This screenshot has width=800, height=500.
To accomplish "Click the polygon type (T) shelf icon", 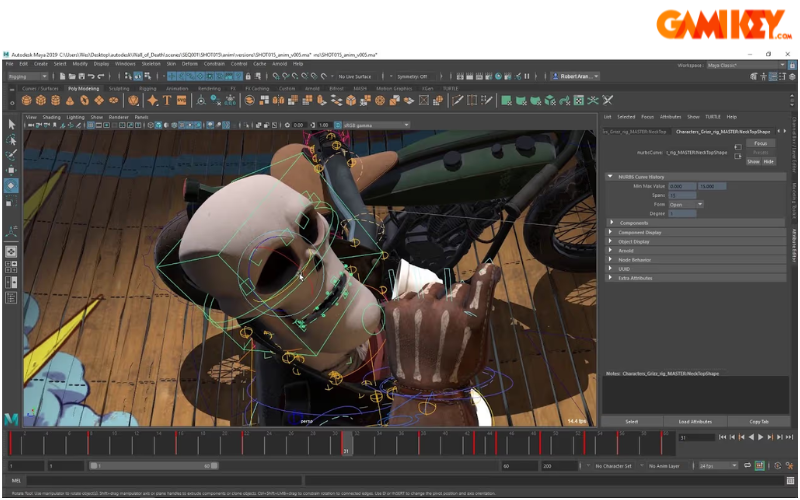I will click(x=167, y=101).
